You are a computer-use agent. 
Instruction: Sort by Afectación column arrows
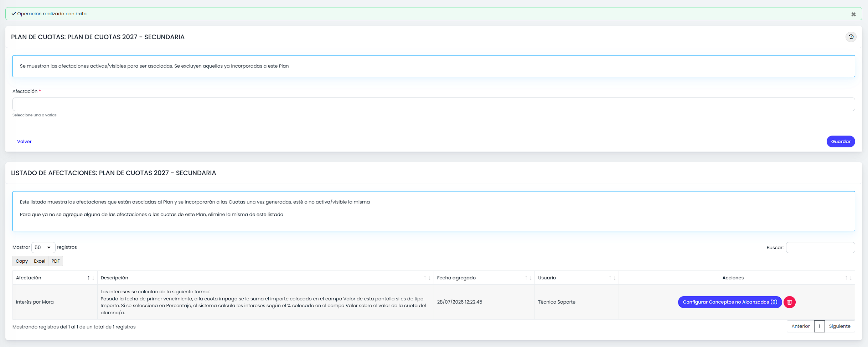pyautogui.click(x=91, y=278)
